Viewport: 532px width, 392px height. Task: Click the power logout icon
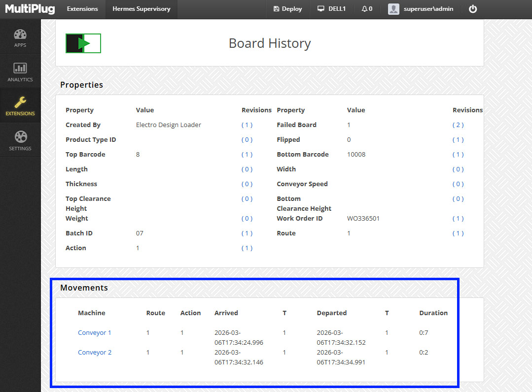pyautogui.click(x=472, y=9)
